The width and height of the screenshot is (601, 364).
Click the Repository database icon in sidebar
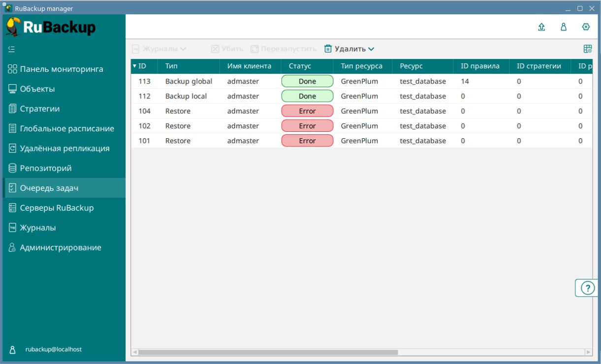[12, 168]
